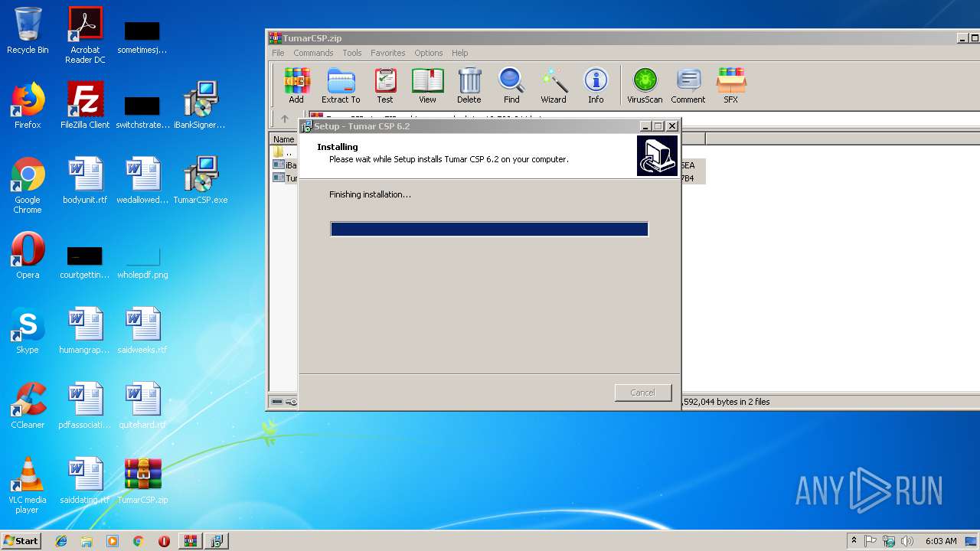Screen dimensions: 980x551
Task: Select the quitehard.rtf desktop file
Action: tap(142, 406)
